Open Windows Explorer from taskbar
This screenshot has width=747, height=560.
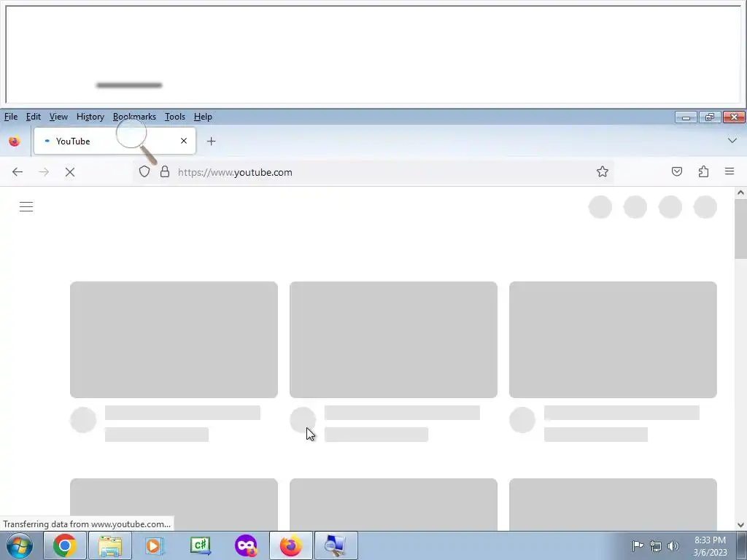(110, 545)
